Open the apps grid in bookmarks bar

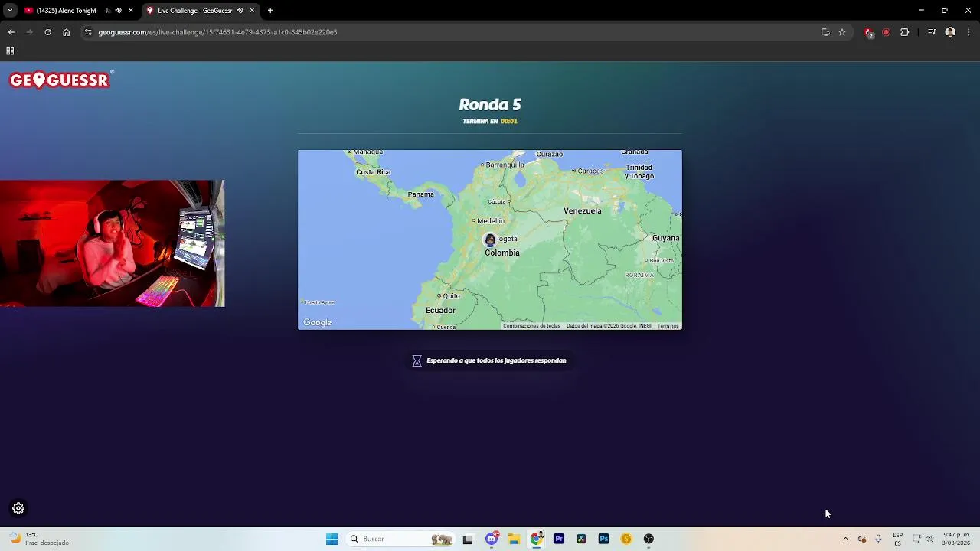click(x=10, y=51)
